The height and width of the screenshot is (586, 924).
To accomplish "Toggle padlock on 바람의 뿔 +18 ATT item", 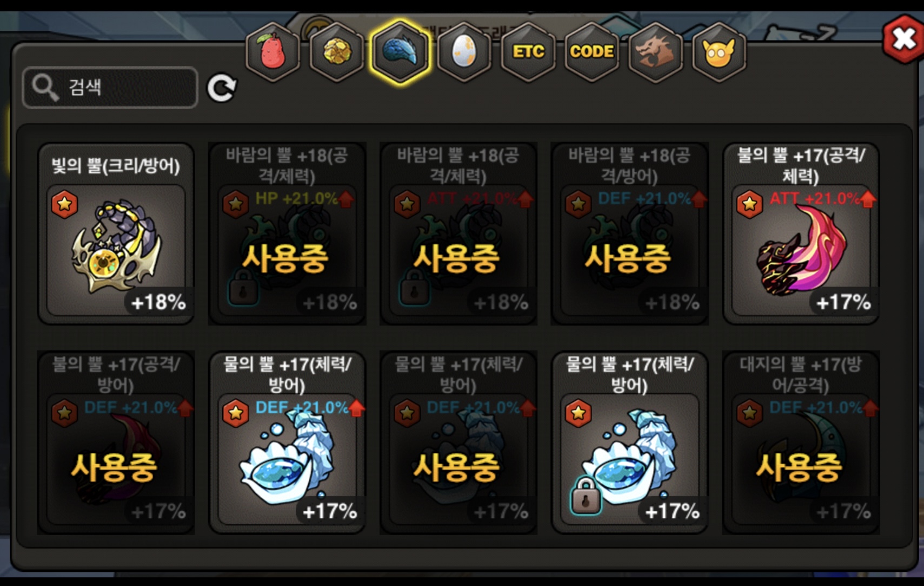I will (414, 288).
